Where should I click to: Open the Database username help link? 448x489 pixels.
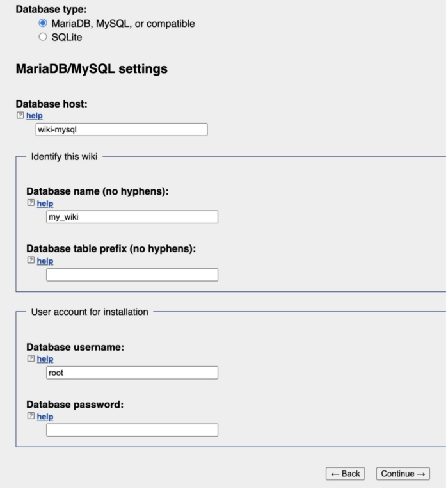45,358
